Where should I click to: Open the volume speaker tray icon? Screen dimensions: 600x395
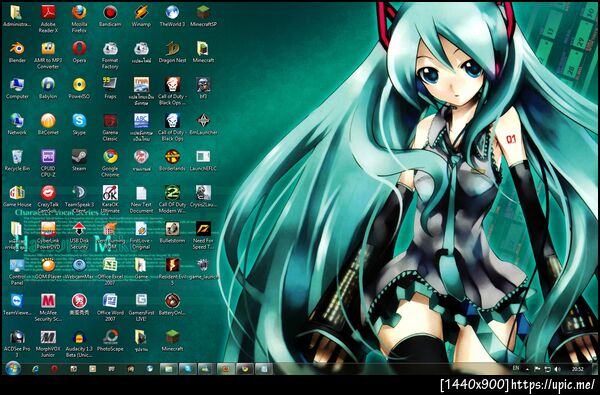coord(557,369)
